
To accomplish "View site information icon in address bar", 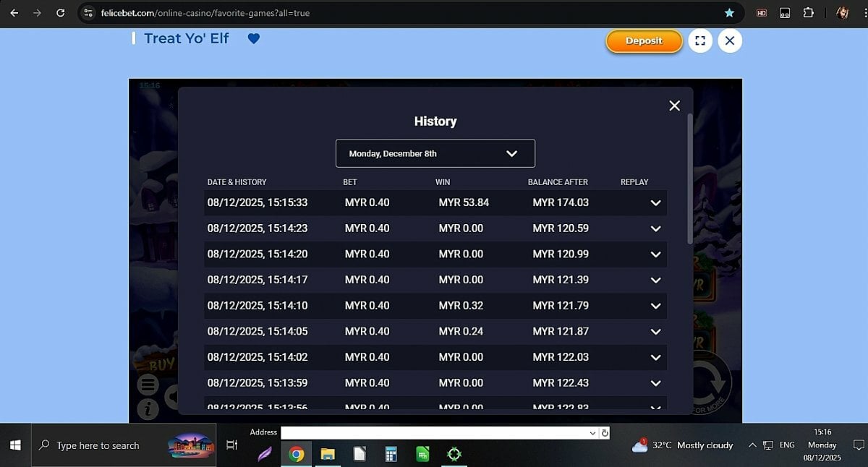I will click(x=88, y=13).
